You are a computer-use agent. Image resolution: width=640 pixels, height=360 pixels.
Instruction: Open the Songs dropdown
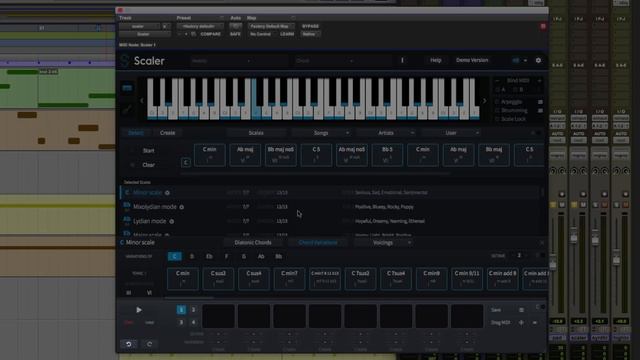(322, 133)
